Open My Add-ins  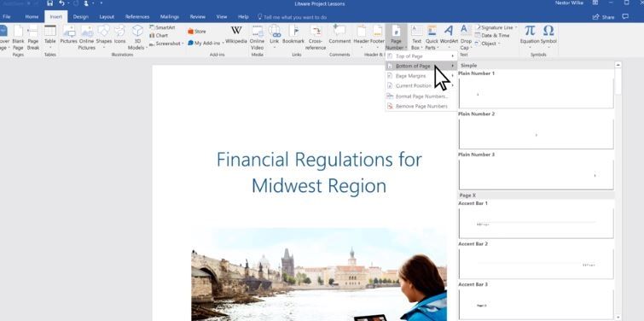pos(206,43)
